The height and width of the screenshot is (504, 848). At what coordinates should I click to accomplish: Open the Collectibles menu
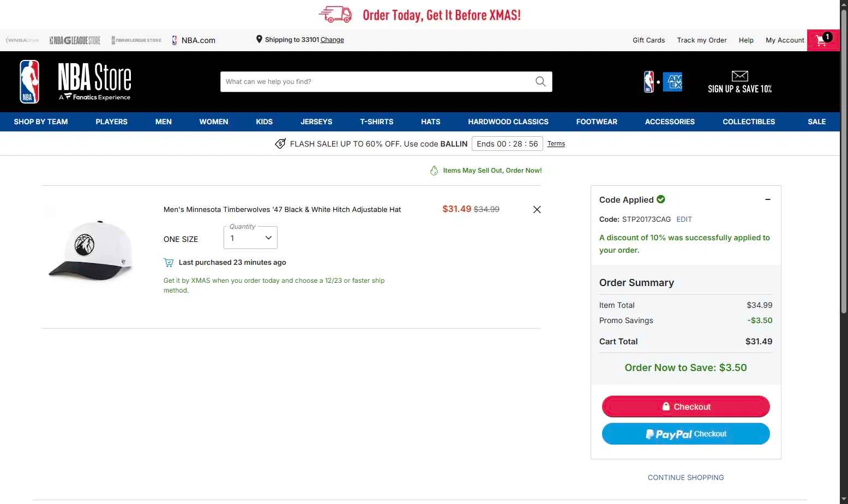pyautogui.click(x=749, y=122)
